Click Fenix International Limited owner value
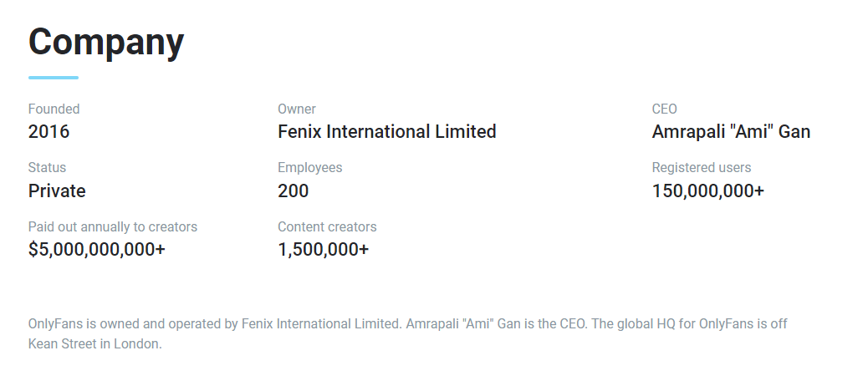 tap(386, 131)
